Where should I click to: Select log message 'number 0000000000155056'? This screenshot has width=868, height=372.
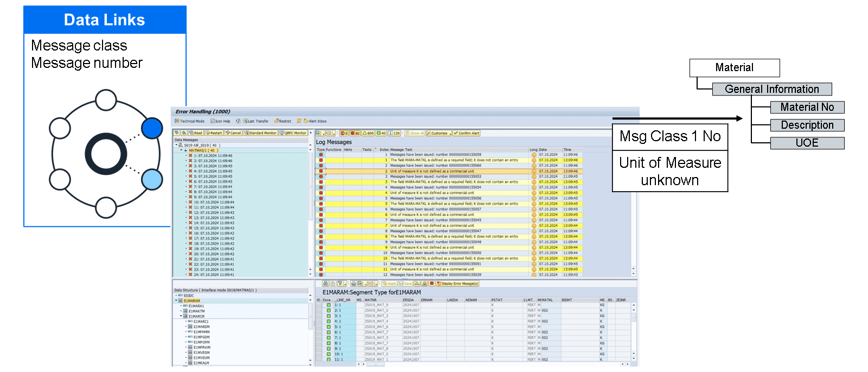436,198
